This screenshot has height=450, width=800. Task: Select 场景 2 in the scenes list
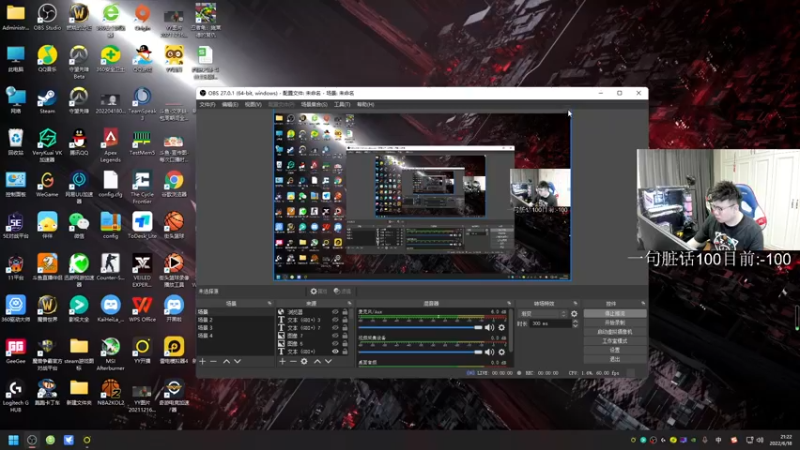click(205, 320)
